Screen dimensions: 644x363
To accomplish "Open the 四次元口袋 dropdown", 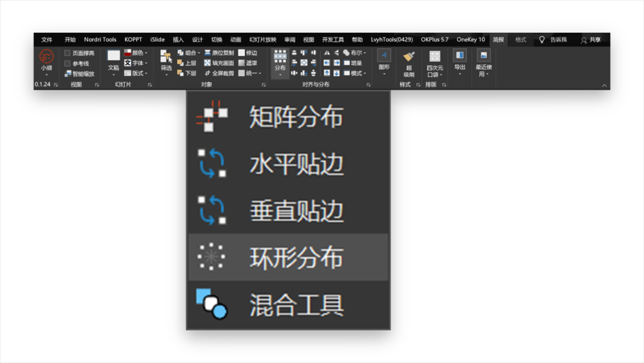I will click(435, 64).
